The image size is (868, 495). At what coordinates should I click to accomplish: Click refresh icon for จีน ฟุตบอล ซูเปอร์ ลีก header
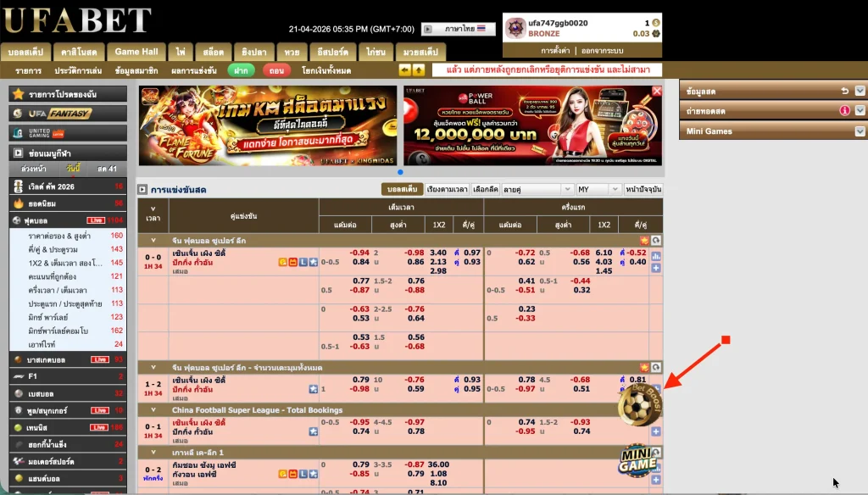point(656,241)
